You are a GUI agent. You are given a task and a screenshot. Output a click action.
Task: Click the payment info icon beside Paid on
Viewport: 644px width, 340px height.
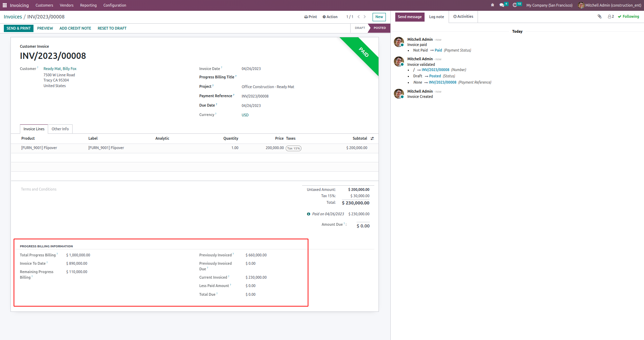pyautogui.click(x=308, y=214)
